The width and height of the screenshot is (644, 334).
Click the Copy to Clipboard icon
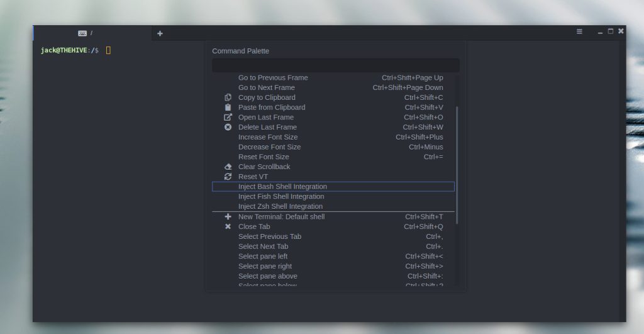pyautogui.click(x=228, y=97)
